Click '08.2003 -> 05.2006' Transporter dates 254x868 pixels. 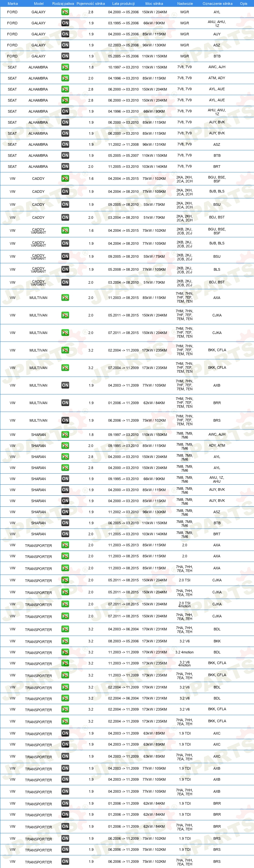(123, 641)
